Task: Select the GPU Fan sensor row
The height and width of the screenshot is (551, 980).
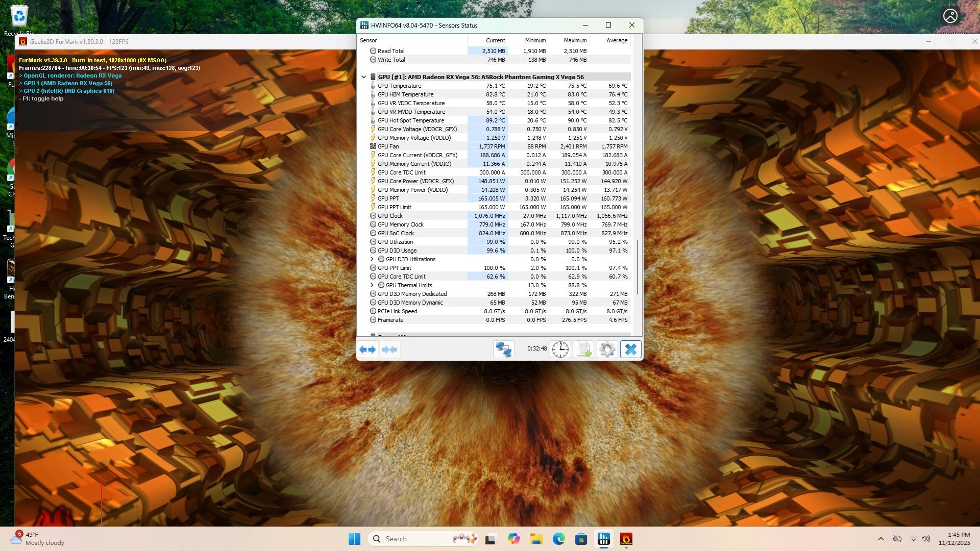Action: point(388,146)
